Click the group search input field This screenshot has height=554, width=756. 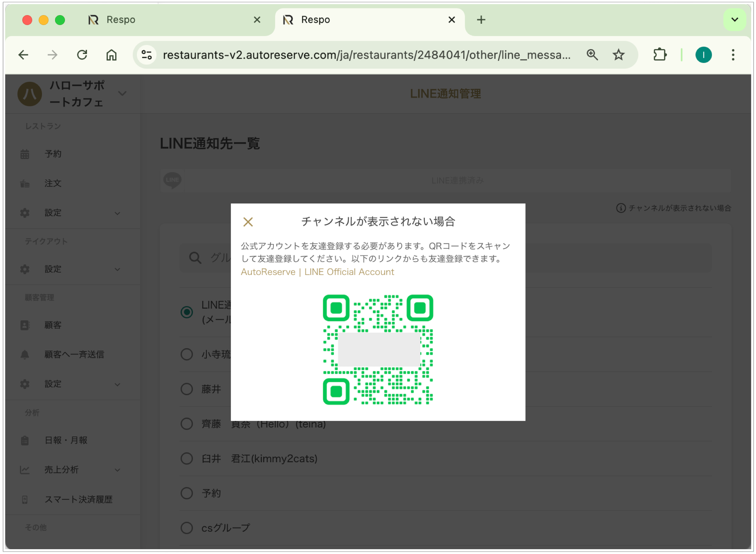click(x=445, y=258)
